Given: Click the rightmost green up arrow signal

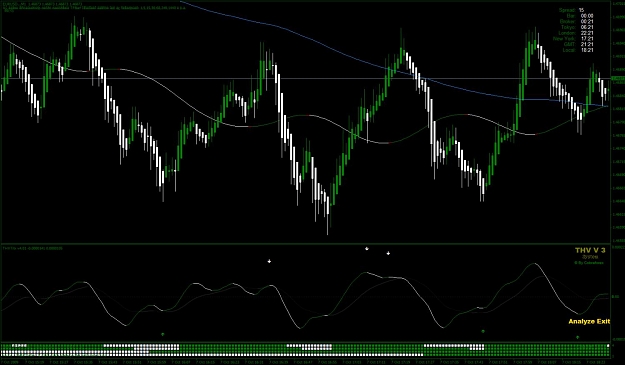Looking at the screenshot, I should (x=578, y=337).
